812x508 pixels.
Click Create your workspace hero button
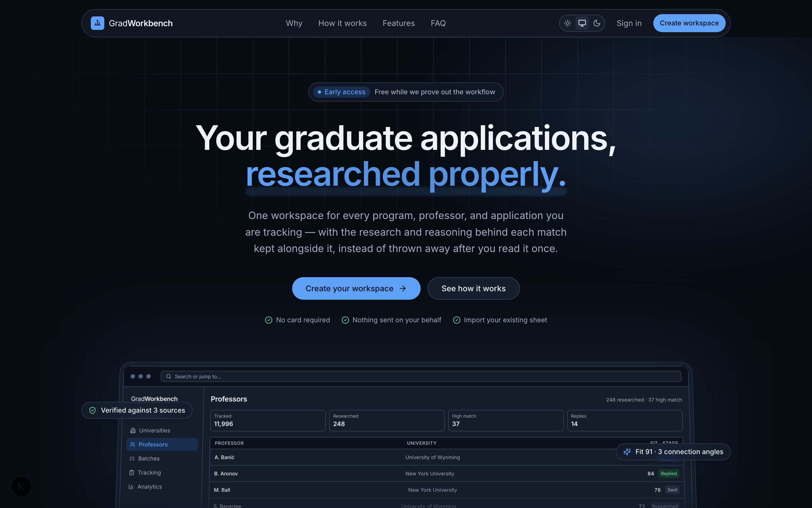pos(356,288)
